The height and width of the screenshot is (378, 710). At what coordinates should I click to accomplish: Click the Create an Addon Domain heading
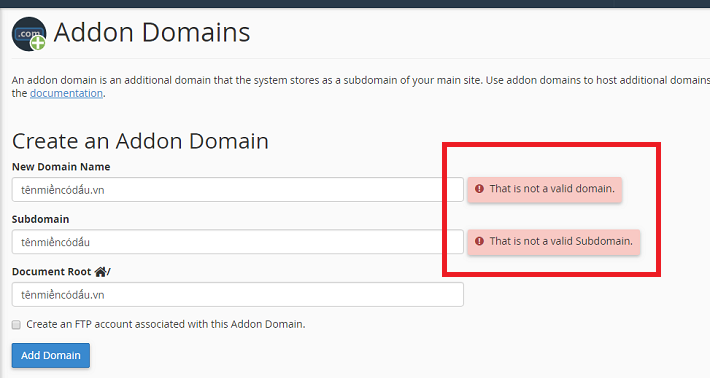[140, 141]
